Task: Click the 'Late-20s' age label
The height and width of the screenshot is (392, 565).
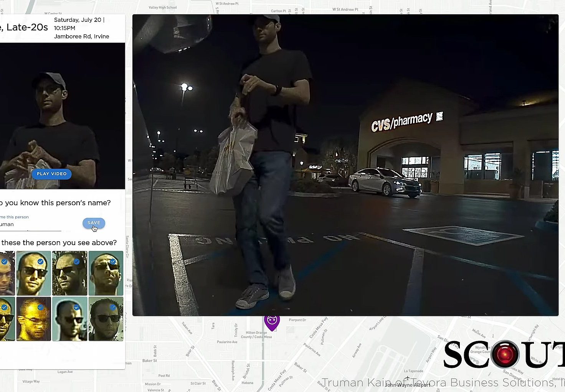Action: click(x=27, y=27)
